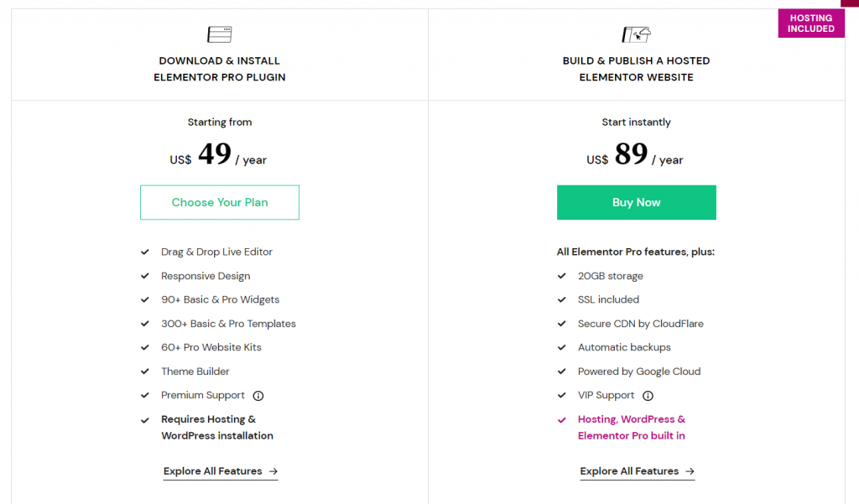Click the checkmark next to Responsive Design
This screenshot has width=859, height=504.
[145, 276]
